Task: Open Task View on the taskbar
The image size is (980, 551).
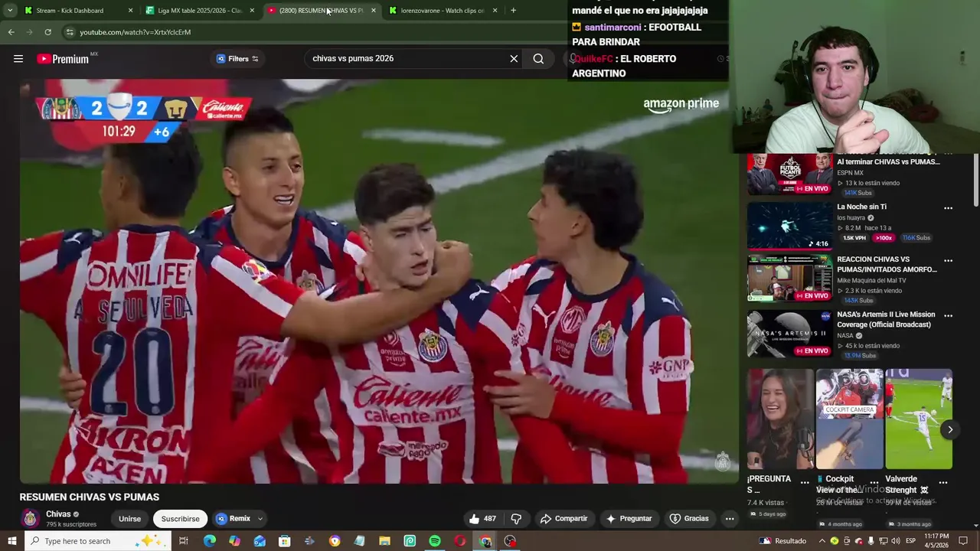Action: pyautogui.click(x=184, y=541)
